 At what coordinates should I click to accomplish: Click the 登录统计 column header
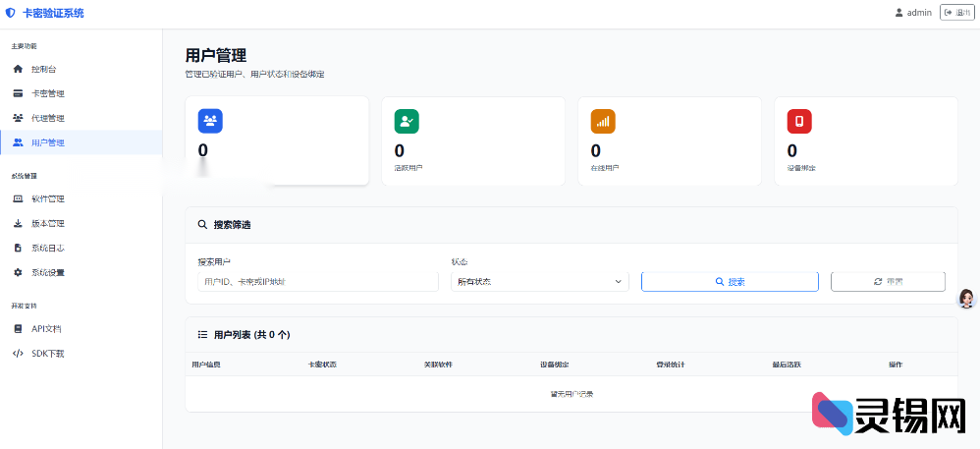click(671, 365)
